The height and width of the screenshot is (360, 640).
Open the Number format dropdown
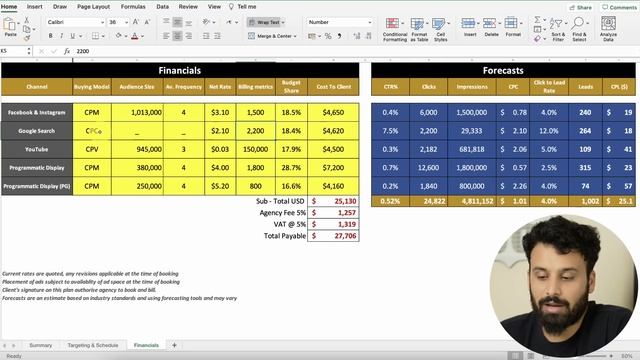(x=370, y=22)
